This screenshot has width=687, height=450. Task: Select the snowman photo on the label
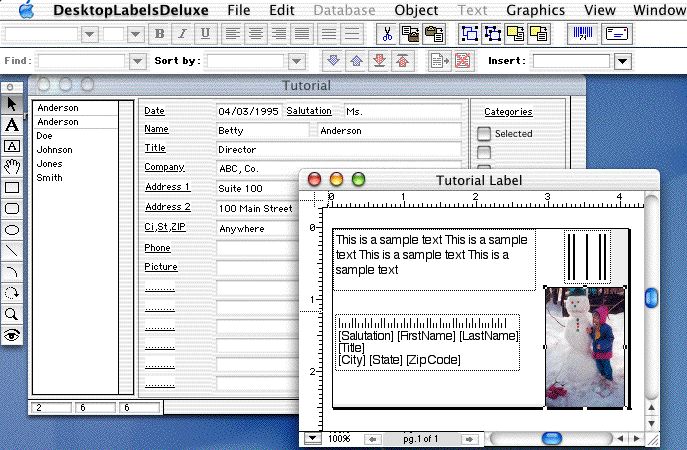(x=585, y=347)
